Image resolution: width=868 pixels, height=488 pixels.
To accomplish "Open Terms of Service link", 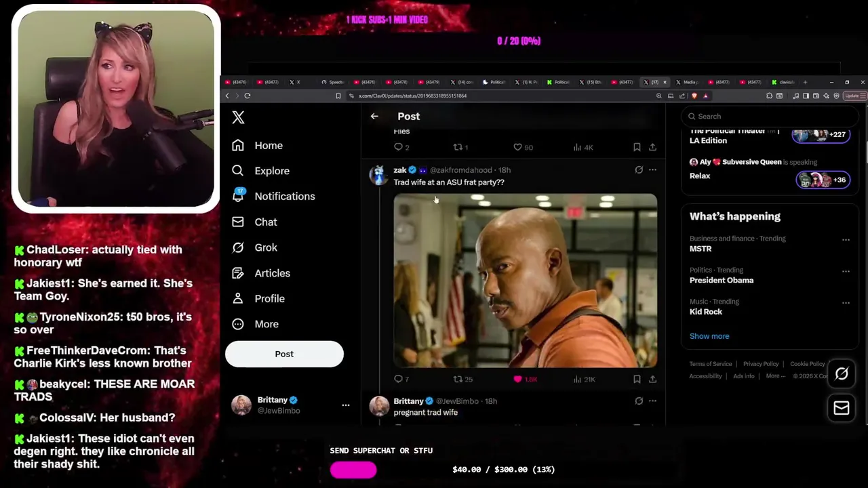I will pos(711,364).
